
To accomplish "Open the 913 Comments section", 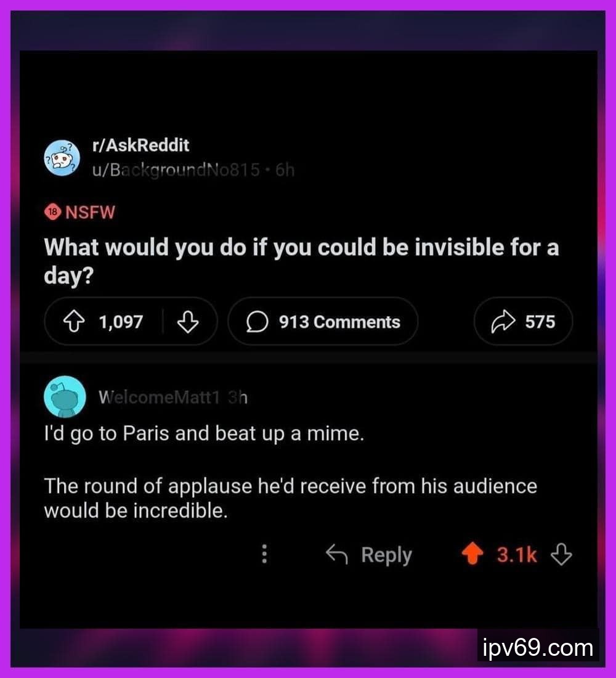I will (339, 322).
